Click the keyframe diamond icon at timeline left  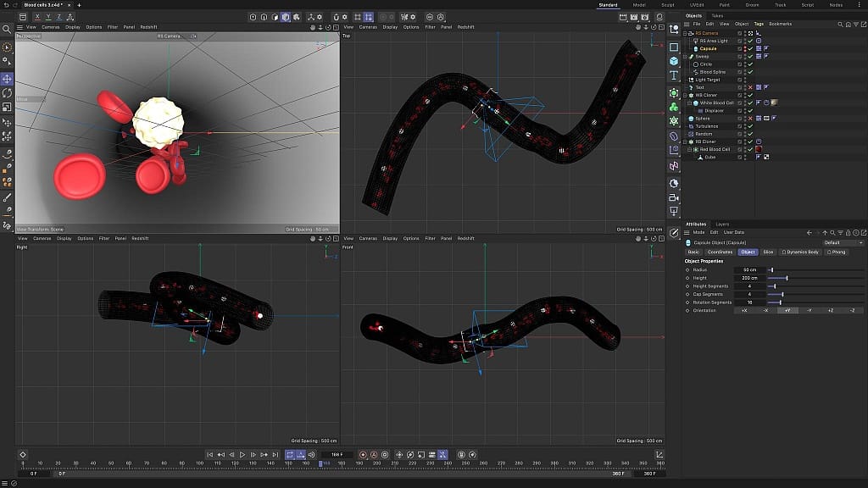click(23, 454)
